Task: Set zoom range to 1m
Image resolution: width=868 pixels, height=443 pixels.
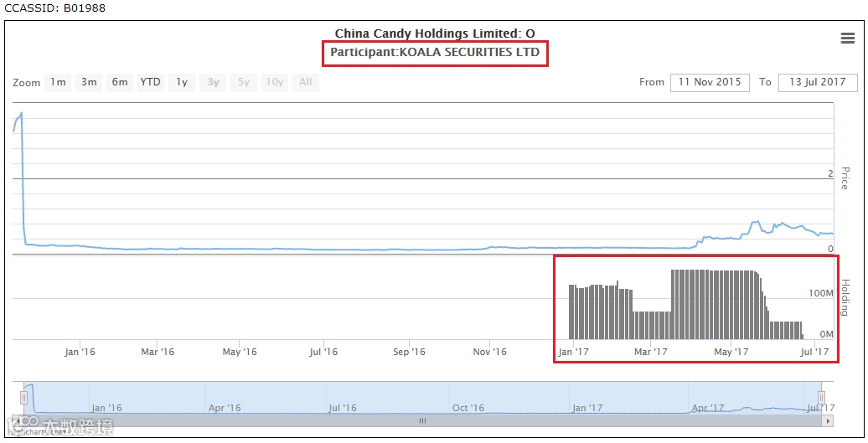Action: 58,82
